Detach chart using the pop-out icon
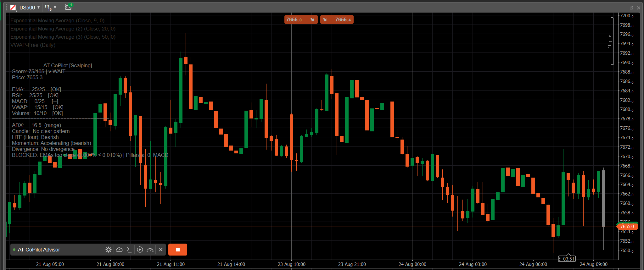This screenshot has width=644, height=270. pos(631,8)
